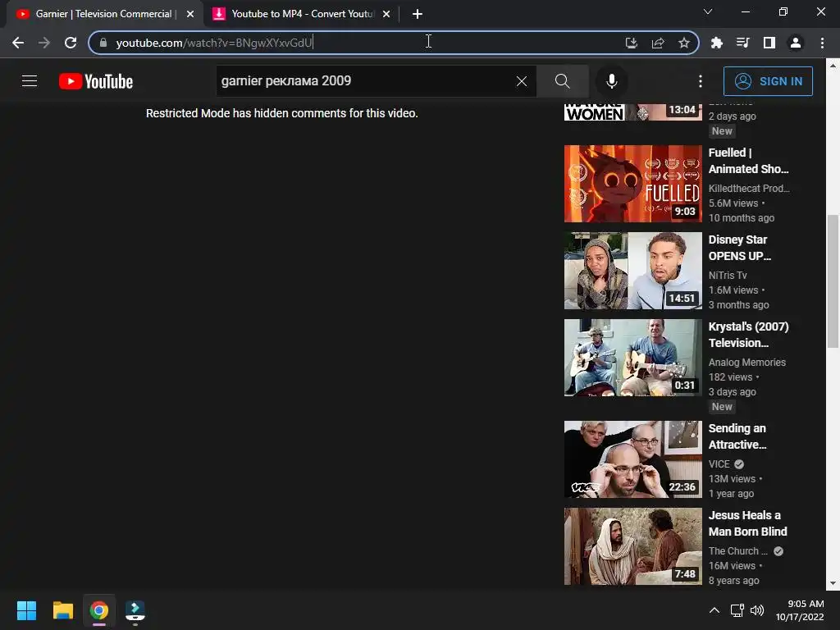Open File Explorer from taskbar

point(62,610)
